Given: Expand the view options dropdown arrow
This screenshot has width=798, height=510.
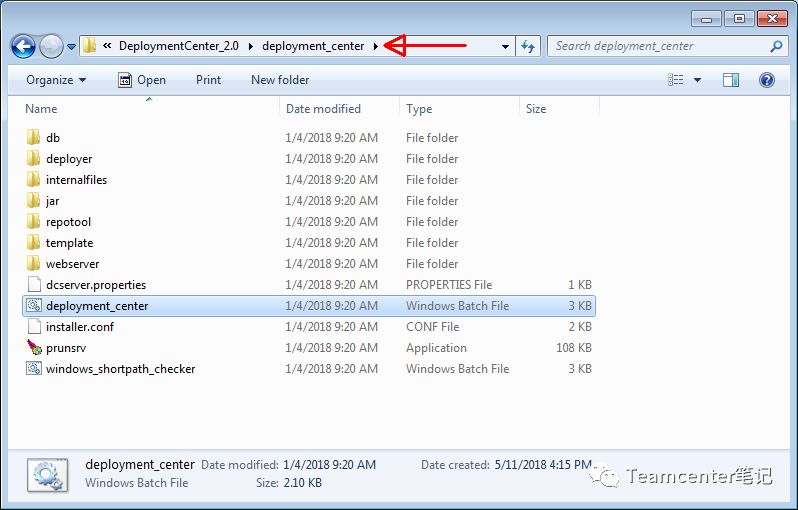Looking at the screenshot, I should point(697,80).
